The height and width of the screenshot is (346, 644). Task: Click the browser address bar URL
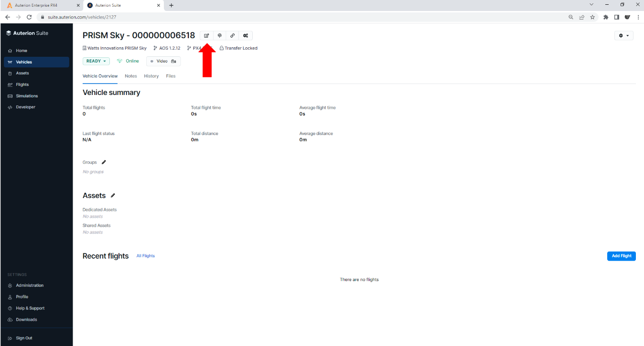82,17
